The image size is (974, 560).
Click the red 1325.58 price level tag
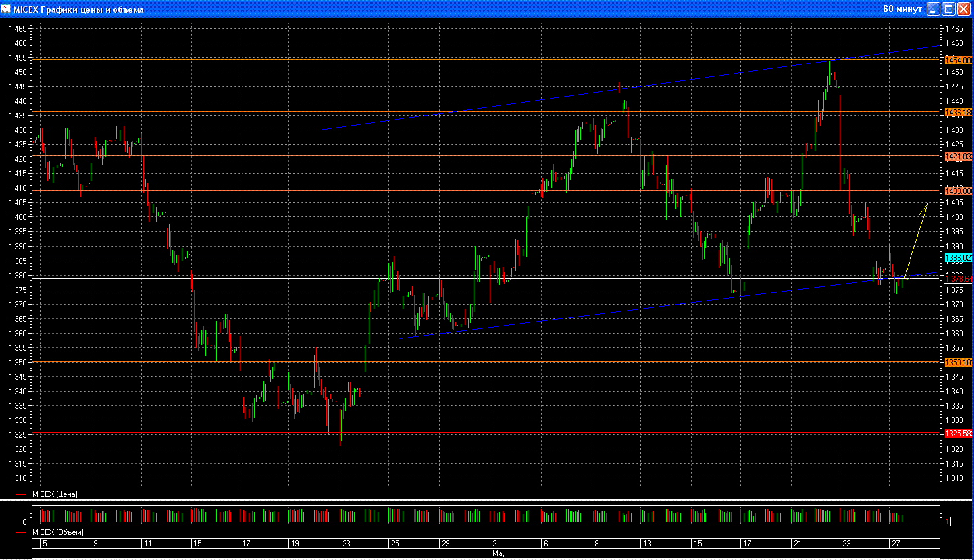click(958, 434)
